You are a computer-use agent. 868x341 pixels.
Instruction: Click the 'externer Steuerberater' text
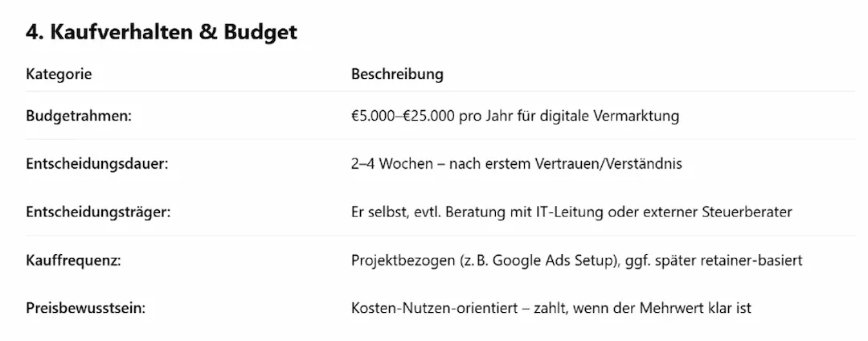(x=723, y=212)
